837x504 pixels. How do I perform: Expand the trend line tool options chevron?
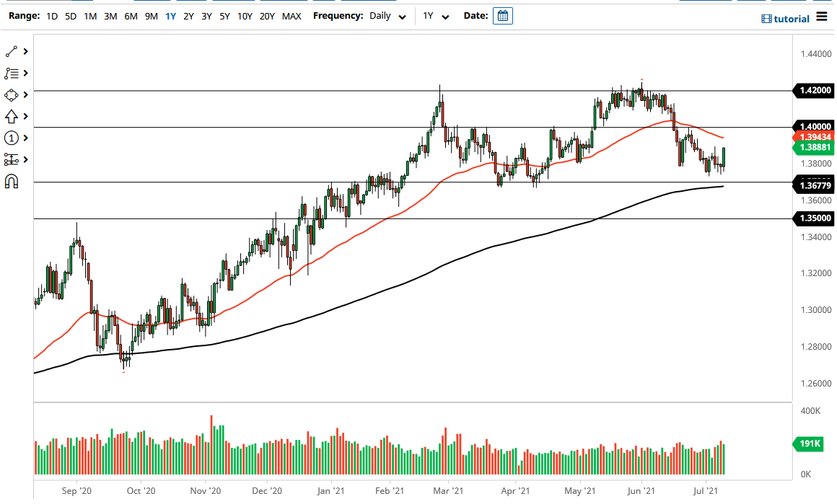[25, 51]
